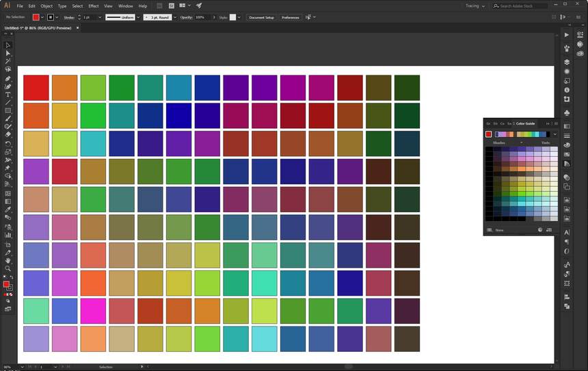Screen dimensions: 588x371
Task: Select the Paintbrush tool
Action: click(8, 118)
